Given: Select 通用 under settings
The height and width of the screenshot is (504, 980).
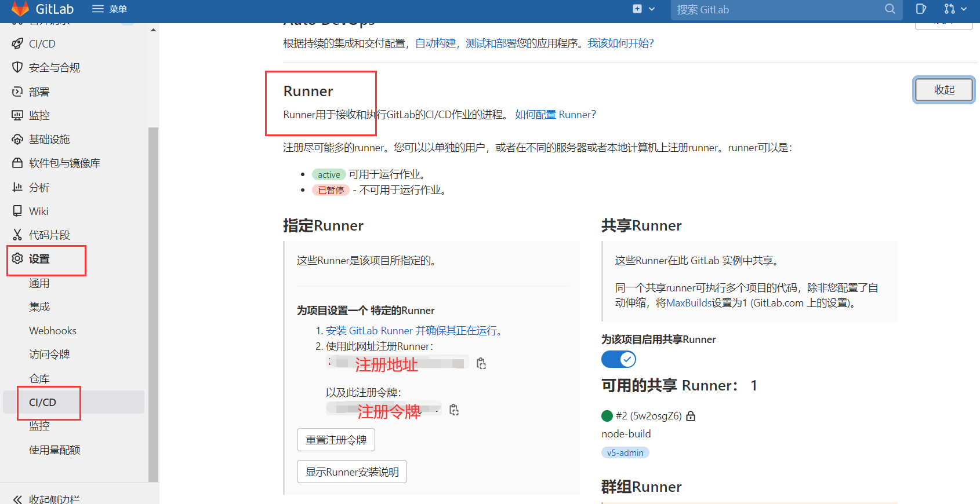Looking at the screenshot, I should (39, 283).
